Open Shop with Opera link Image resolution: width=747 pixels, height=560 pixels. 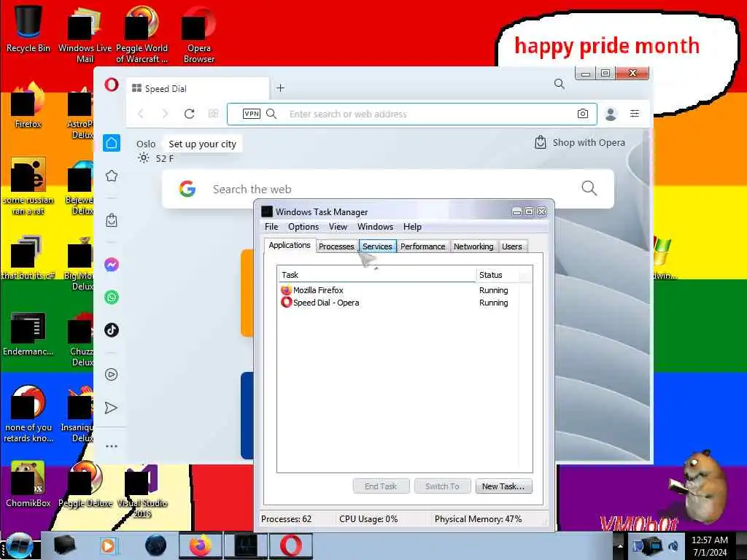(x=580, y=142)
